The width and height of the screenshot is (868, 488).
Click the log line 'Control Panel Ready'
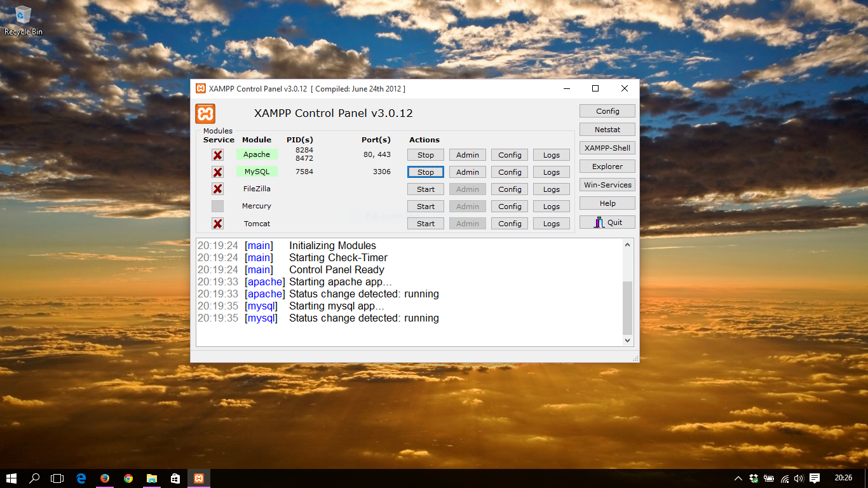[x=337, y=269]
